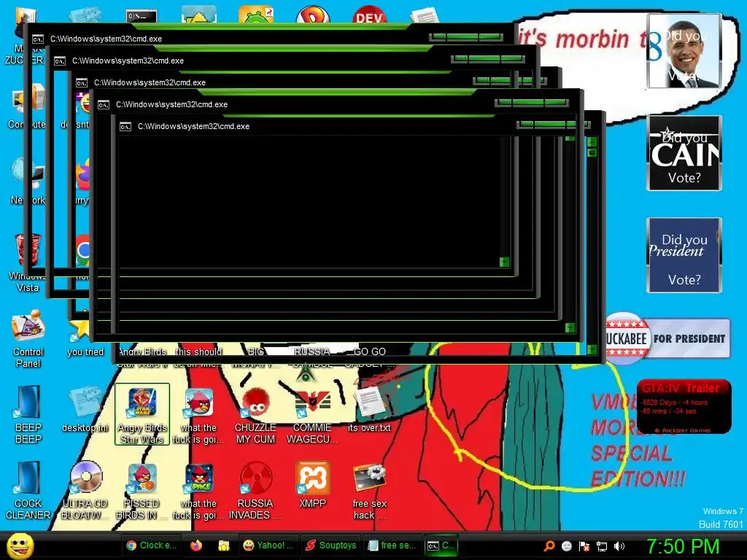Screen dimensions: 747x560
Task: Open the red fuzzy CHUZZLE shortcut
Action: tap(255, 414)
